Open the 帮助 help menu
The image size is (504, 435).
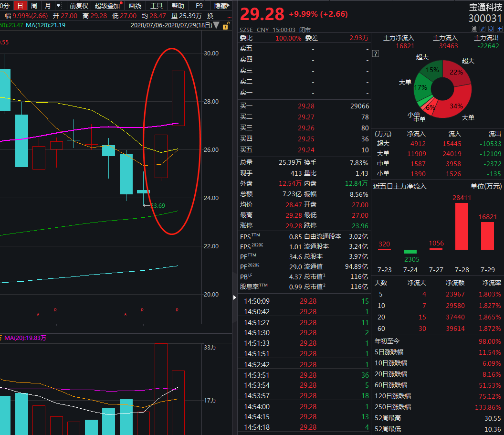pyautogui.click(x=178, y=5)
